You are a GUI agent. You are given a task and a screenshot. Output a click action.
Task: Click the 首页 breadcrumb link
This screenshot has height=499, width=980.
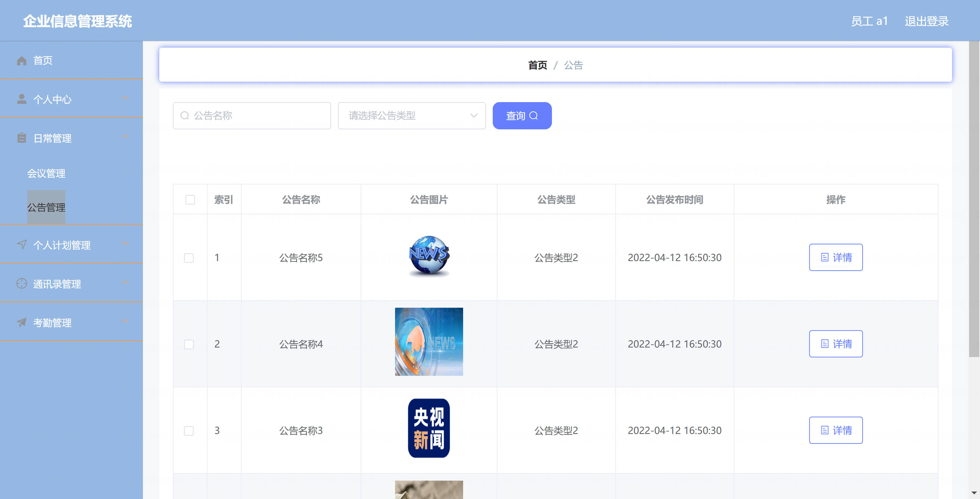point(538,65)
